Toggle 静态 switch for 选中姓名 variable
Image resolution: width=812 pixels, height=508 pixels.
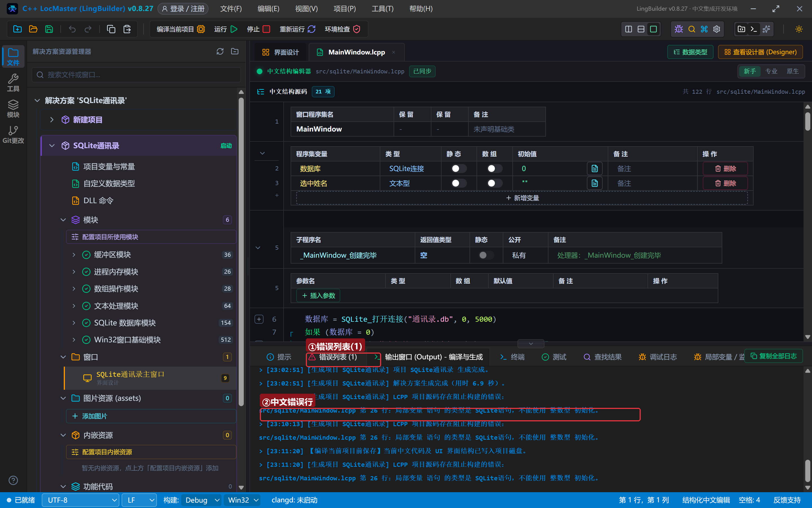[x=459, y=183]
